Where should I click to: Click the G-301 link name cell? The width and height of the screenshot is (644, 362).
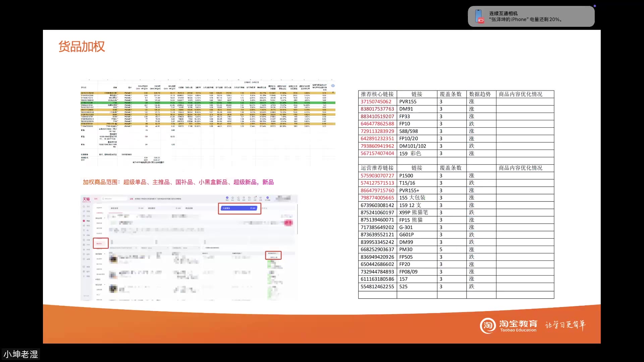417,227
